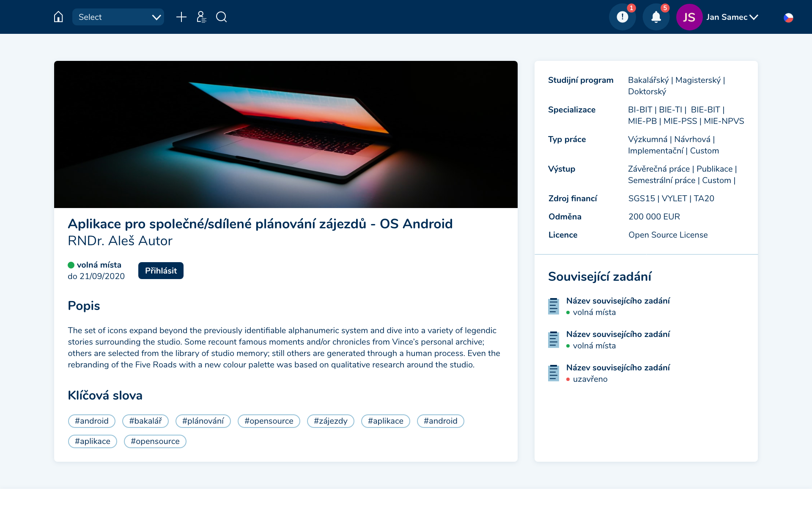Click the plus add-new icon
This screenshot has width=812, height=526.
pyautogui.click(x=181, y=17)
